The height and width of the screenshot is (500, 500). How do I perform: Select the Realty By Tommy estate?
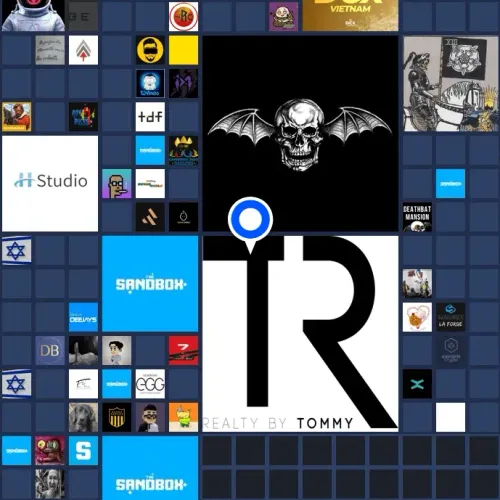click(300, 334)
